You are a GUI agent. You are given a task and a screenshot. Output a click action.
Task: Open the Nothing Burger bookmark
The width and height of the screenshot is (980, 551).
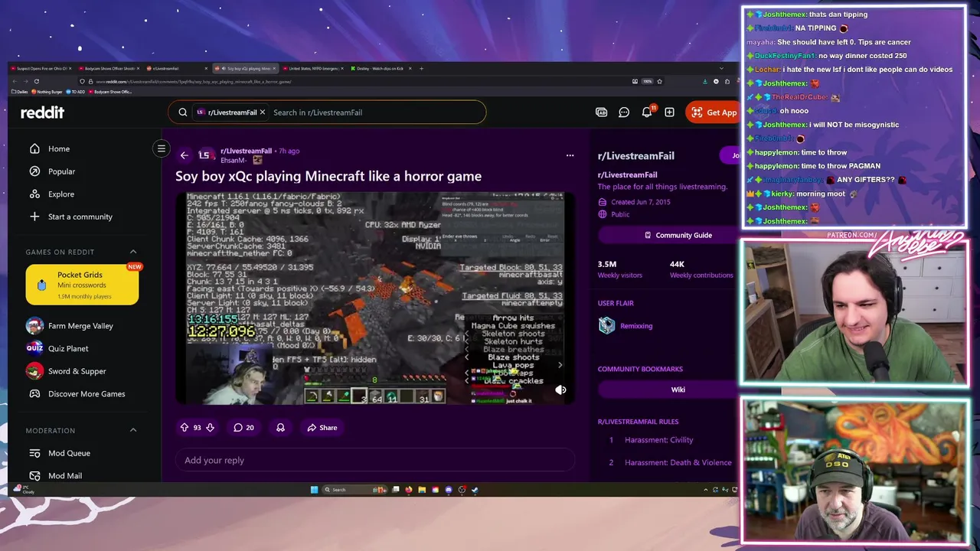[x=47, y=92]
